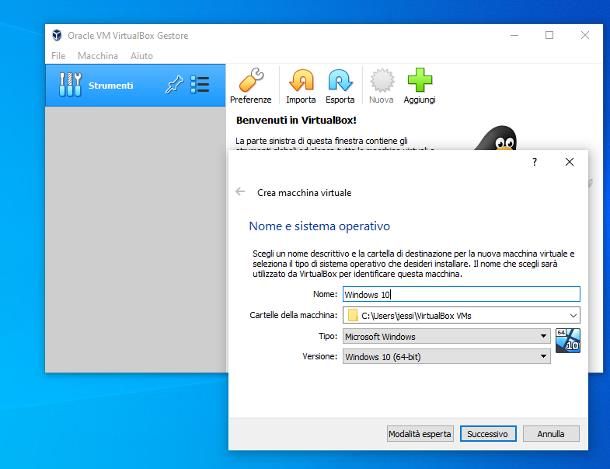Open the Versione dropdown

point(447,356)
